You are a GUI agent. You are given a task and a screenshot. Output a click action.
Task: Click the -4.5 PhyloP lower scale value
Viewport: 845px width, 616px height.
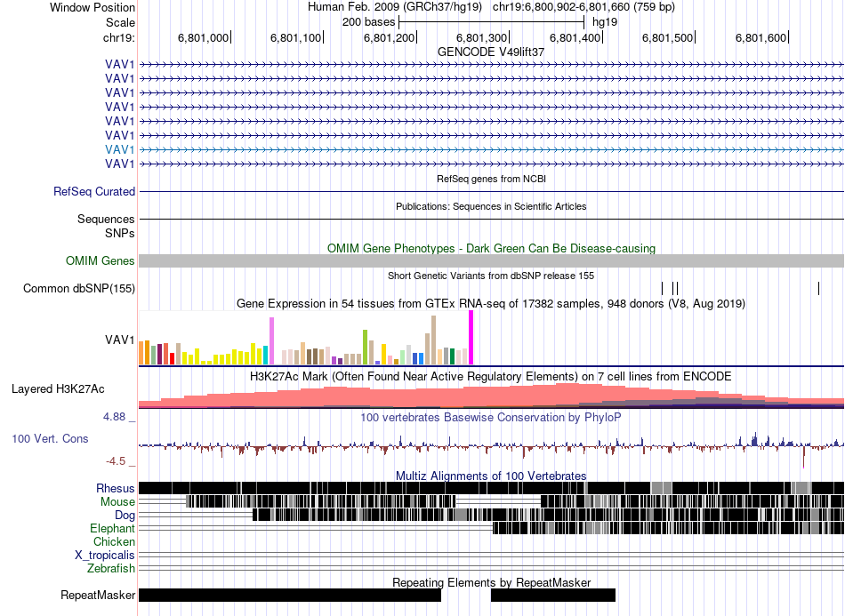(116, 461)
